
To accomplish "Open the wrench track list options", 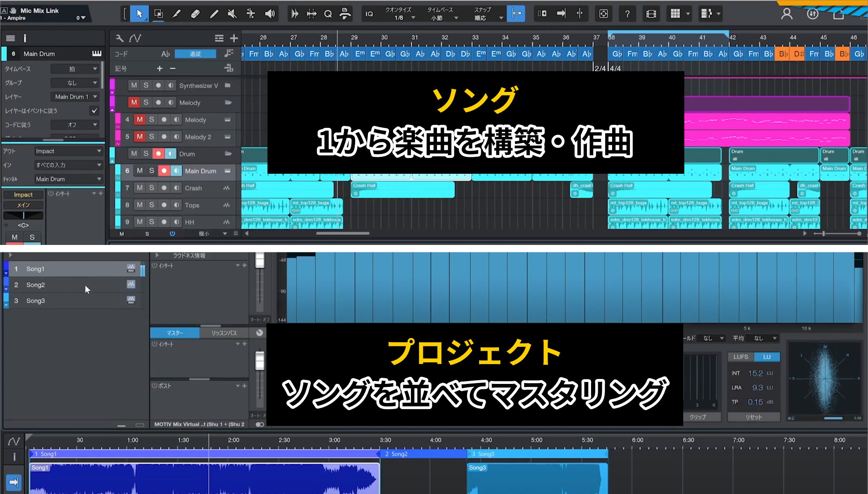I will (x=119, y=38).
